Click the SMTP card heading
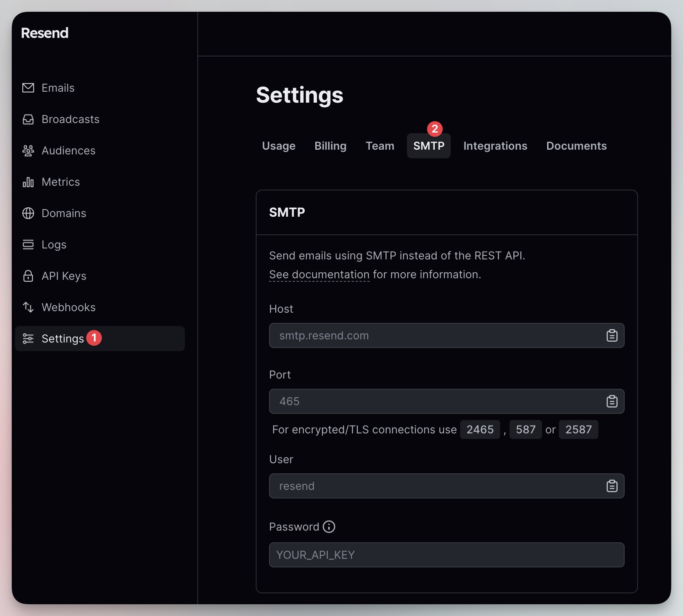683x616 pixels. tap(287, 212)
